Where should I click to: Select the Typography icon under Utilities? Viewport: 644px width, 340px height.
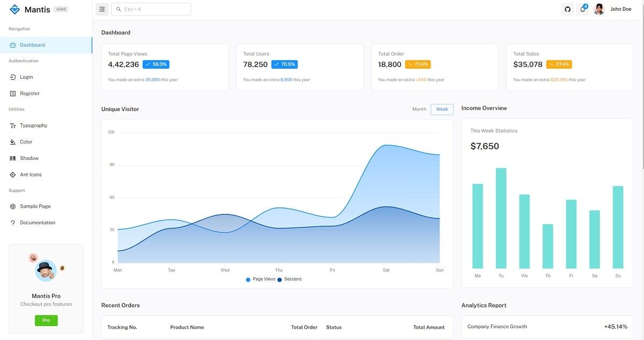tap(13, 125)
